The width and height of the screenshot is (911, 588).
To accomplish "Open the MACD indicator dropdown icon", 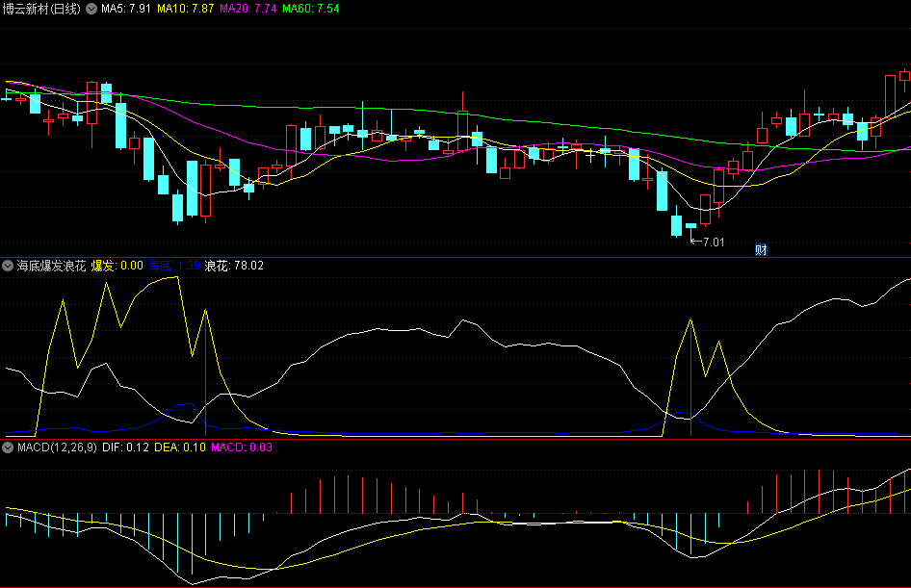I will pyautogui.click(x=8, y=447).
